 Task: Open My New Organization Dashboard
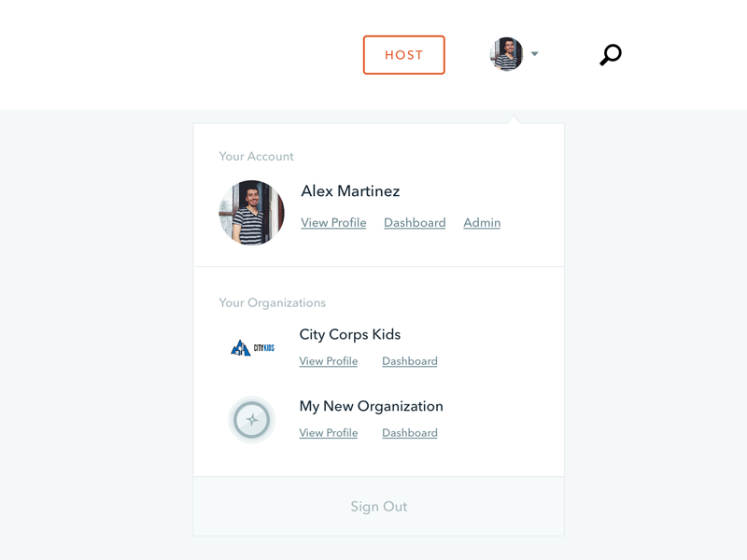[x=410, y=433]
